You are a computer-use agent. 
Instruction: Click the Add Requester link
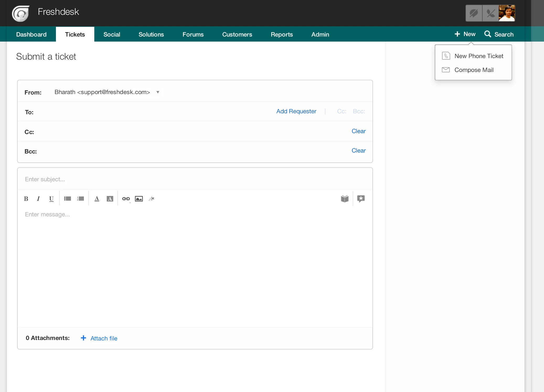(x=296, y=111)
